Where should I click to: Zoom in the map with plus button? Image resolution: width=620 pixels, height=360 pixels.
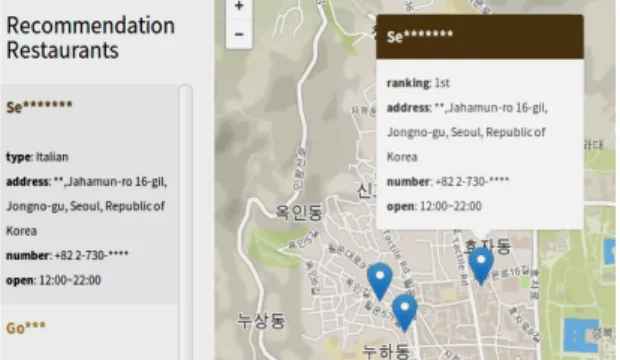[239, 7]
